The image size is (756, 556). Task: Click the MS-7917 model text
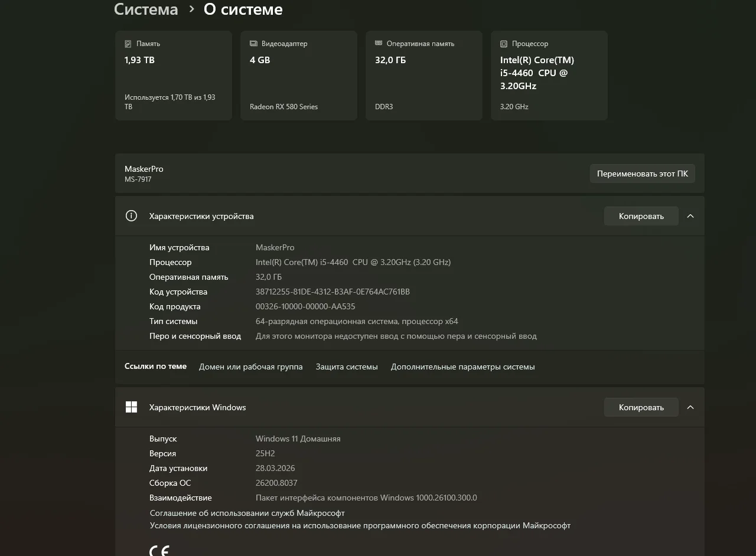(x=138, y=179)
